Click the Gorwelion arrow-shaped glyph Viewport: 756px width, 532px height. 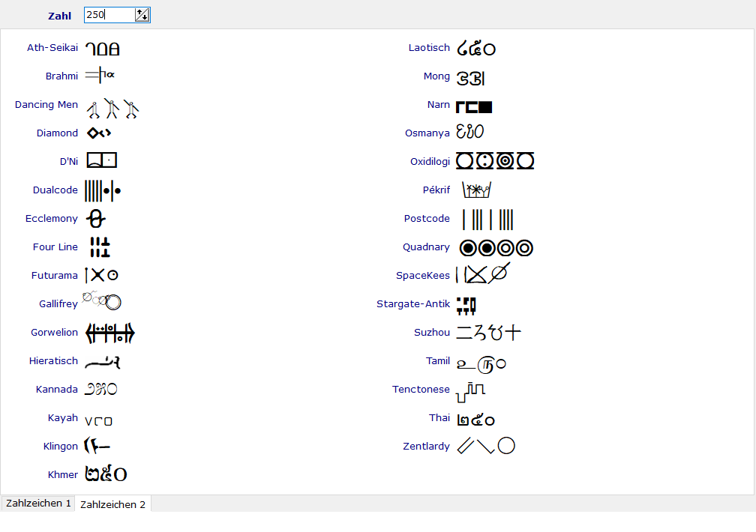[x=109, y=333]
